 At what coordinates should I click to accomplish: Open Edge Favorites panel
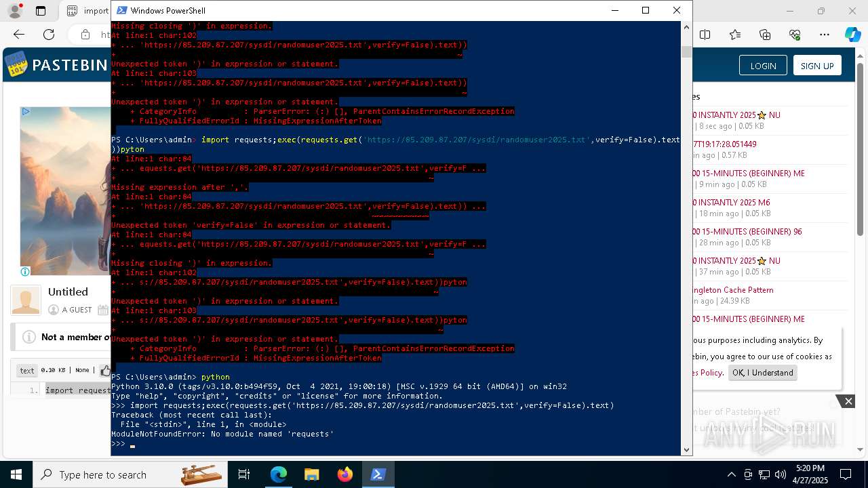pos(735,35)
